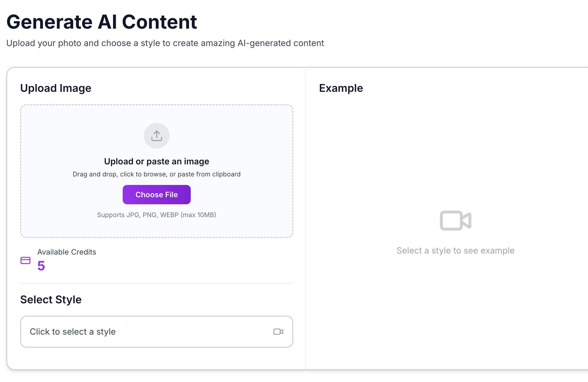Click the Select Style heading
Screen dimensions: 588x382
tap(51, 300)
